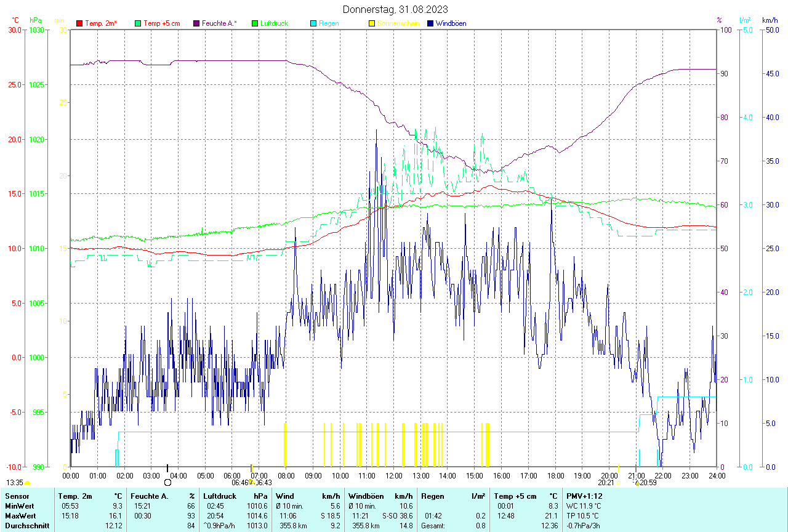788x532 pixels.
Task: Click the 13:35 sunshine duration label
Action: point(15,483)
